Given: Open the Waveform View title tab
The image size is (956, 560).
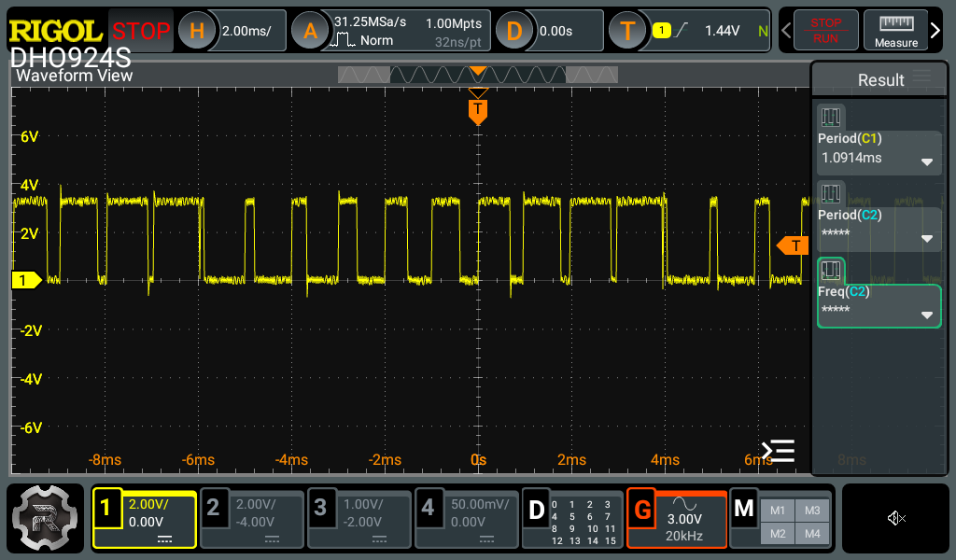Looking at the screenshot, I should pyautogui.click(x=74, y=76).
